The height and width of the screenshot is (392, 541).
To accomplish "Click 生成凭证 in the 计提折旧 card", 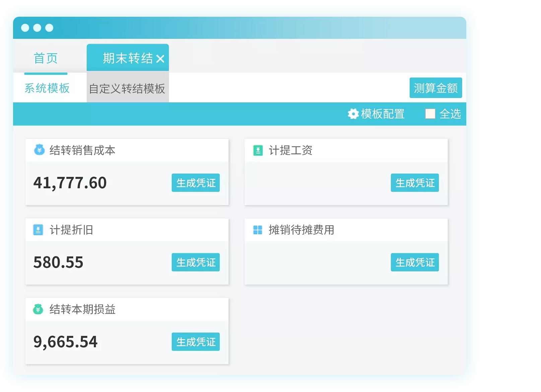I will [x=196, y=262].
